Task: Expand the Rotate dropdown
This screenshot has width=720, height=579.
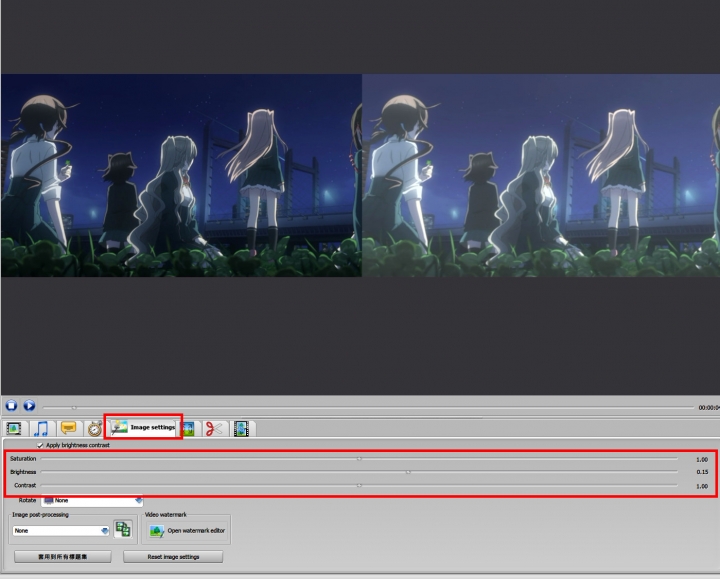Action: [x=92, y=500]
